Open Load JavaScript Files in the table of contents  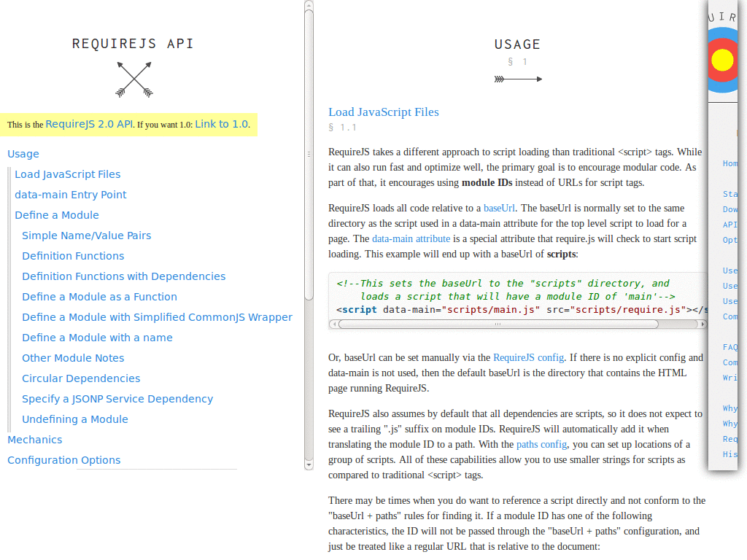pyautogui.click(x=68, y=174)
